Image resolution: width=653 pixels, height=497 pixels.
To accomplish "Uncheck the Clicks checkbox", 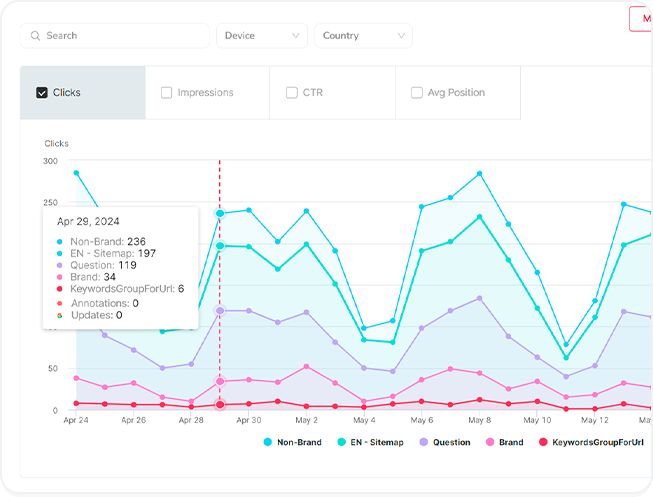I will point(42,93).
